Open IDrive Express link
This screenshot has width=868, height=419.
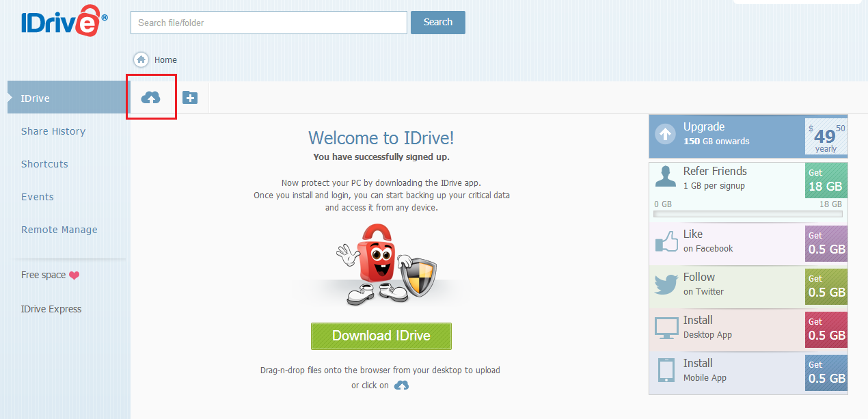click(x=51, y=309)
